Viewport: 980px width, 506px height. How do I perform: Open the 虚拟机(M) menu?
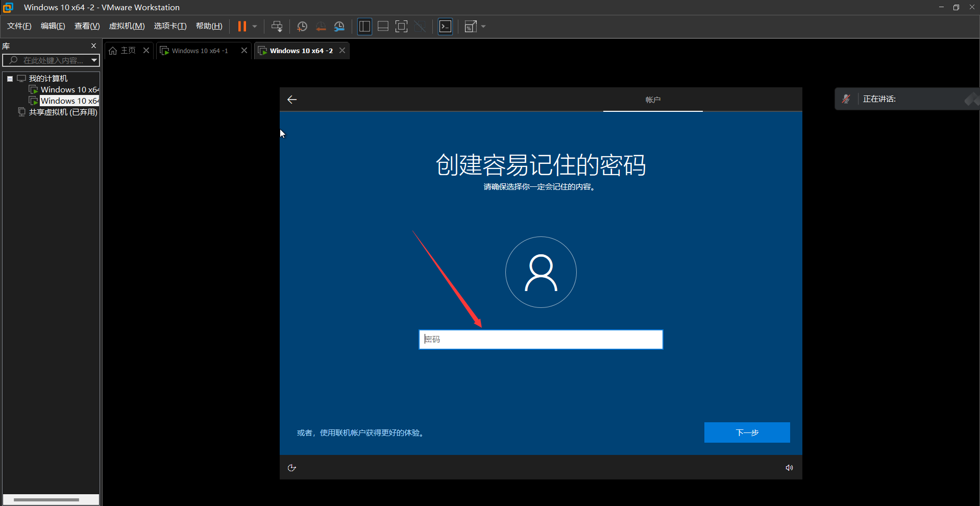coord(127,26)
